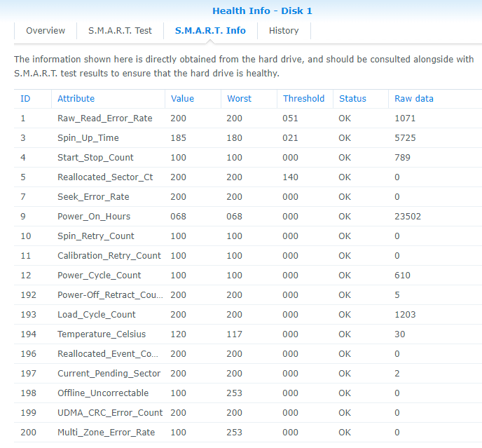Viewport: 482px width, 448px height.
Task: Click Power-Off_Retract raw data 5
Action: tap(397, 294)
